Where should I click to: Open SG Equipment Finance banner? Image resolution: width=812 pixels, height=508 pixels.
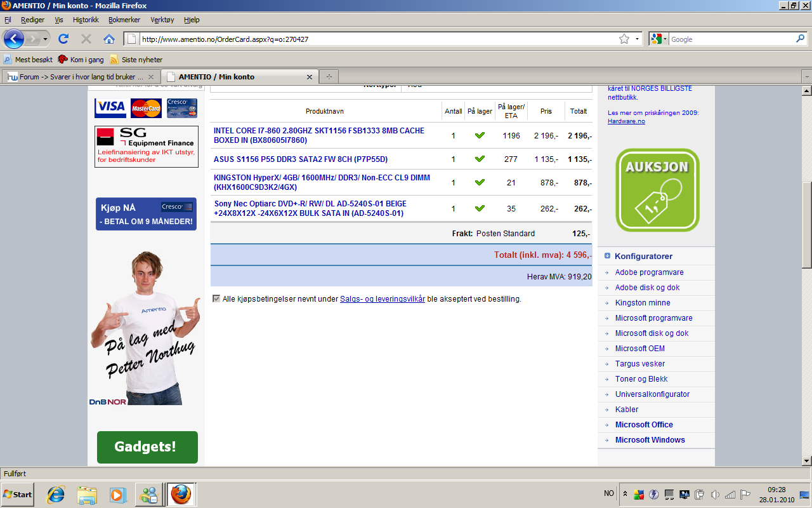coord(147,147)
